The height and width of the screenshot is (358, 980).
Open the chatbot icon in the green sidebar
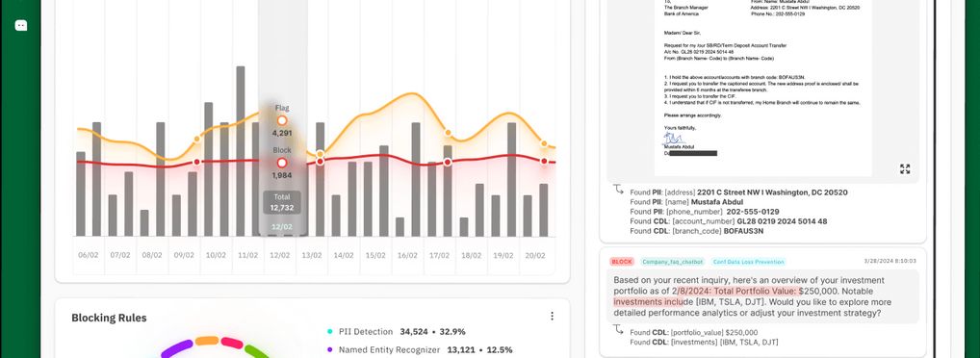pos(20,26)
